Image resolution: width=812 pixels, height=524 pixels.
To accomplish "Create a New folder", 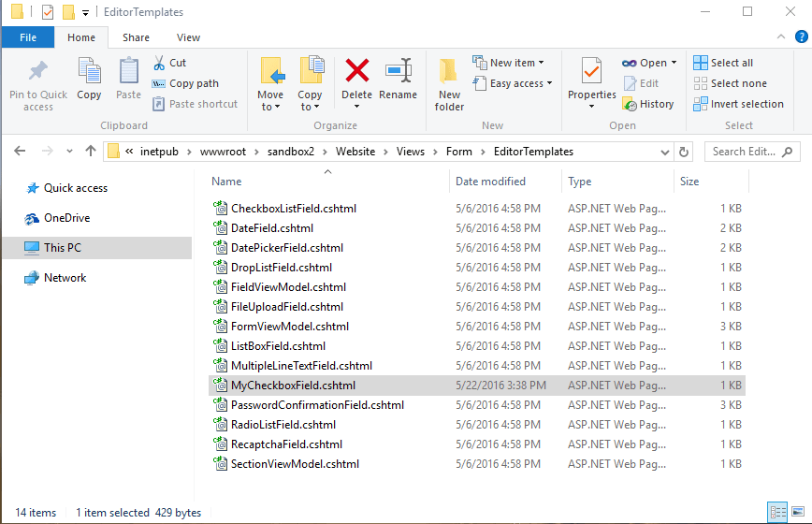I will click(x=449, y=84).
